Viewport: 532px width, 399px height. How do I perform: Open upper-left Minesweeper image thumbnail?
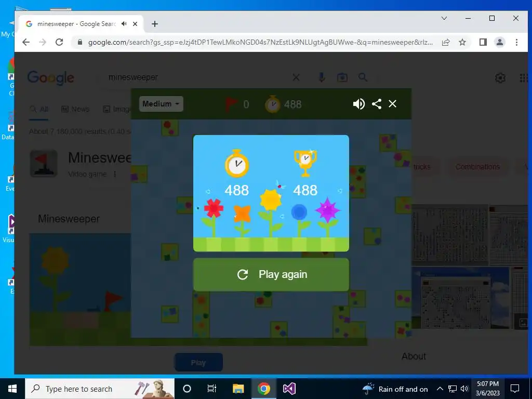(x=450, y=235)
